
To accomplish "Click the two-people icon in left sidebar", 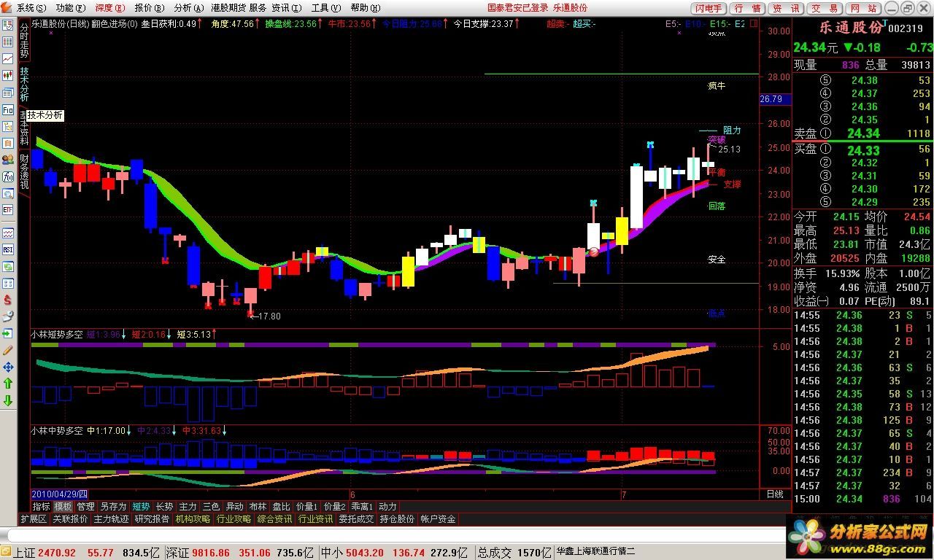I will [7, 160].
